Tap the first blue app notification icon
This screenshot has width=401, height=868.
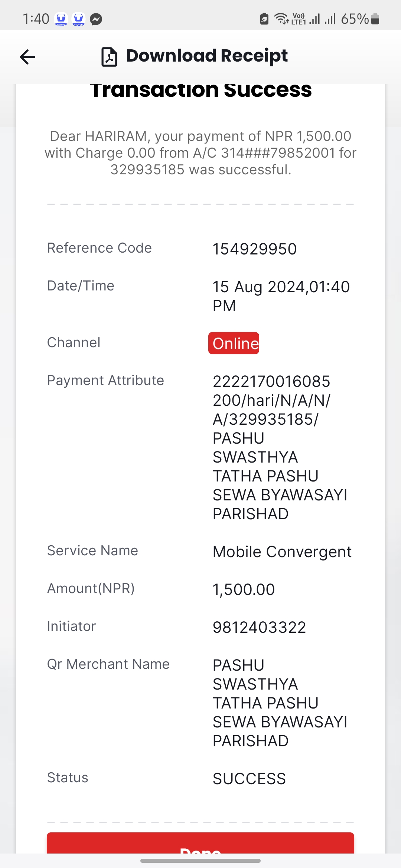[61, 19]
